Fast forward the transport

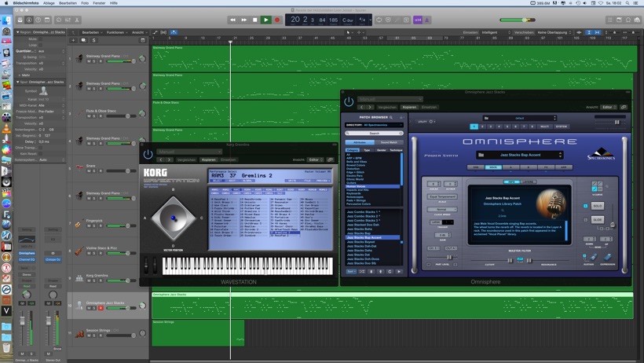[244, 20]
